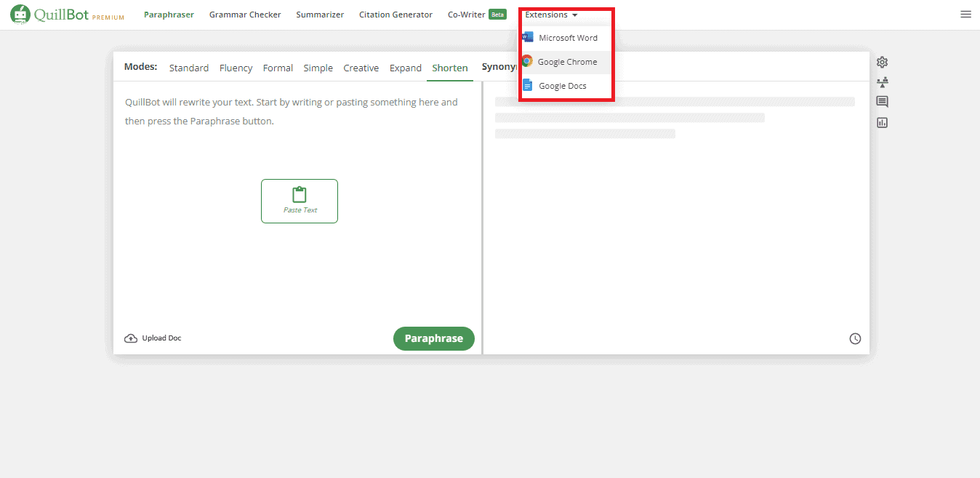Open the settings gear icon
The height and width of the screenshot is (478, 980).
[883, 63]
